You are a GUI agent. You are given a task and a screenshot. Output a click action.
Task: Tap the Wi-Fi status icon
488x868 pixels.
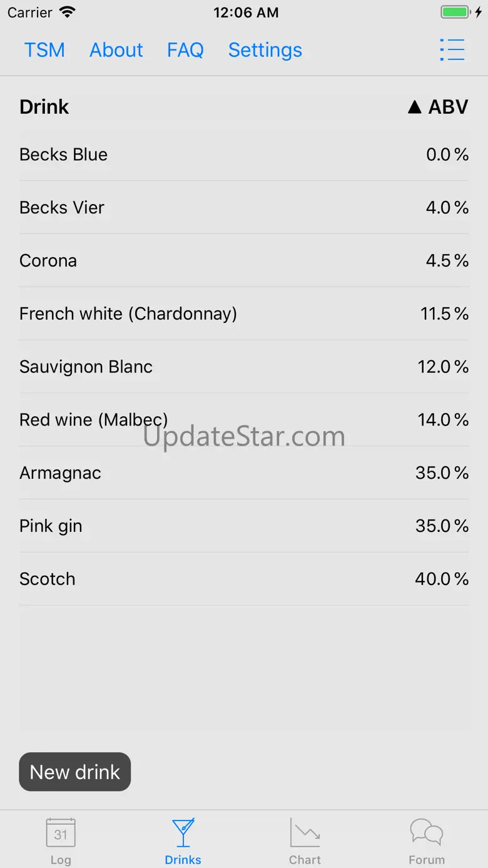point(67,12)
